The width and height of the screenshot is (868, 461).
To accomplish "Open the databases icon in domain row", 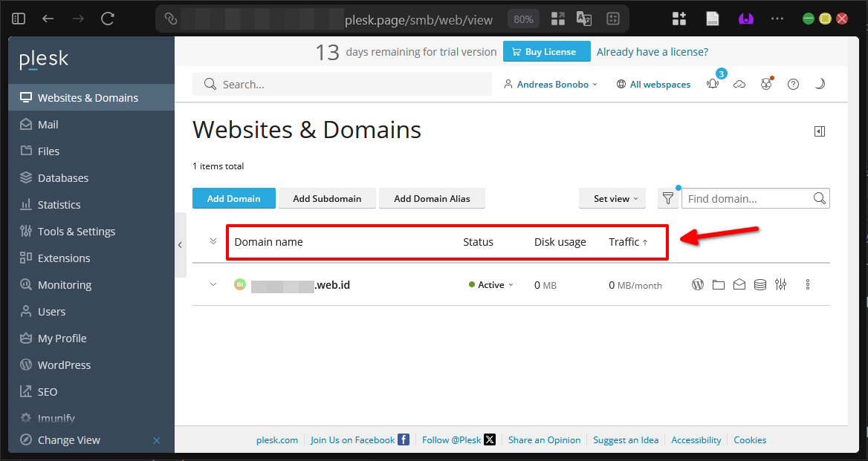I will [x=759, y=284].
